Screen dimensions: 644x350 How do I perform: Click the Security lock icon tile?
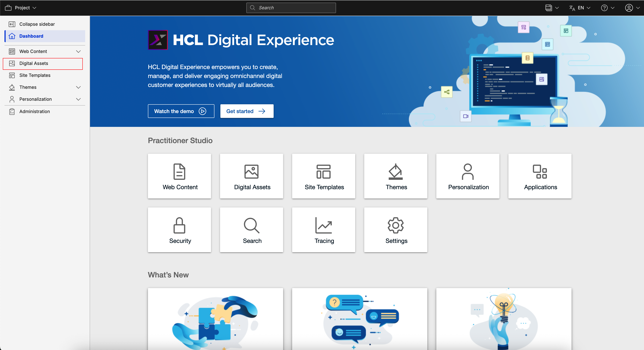(x=179, y=229)
